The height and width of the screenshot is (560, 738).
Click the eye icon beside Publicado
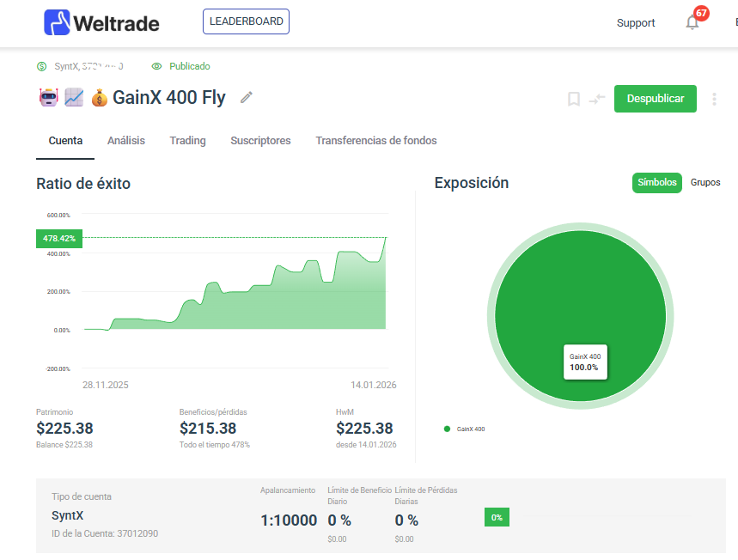point(156,66)
